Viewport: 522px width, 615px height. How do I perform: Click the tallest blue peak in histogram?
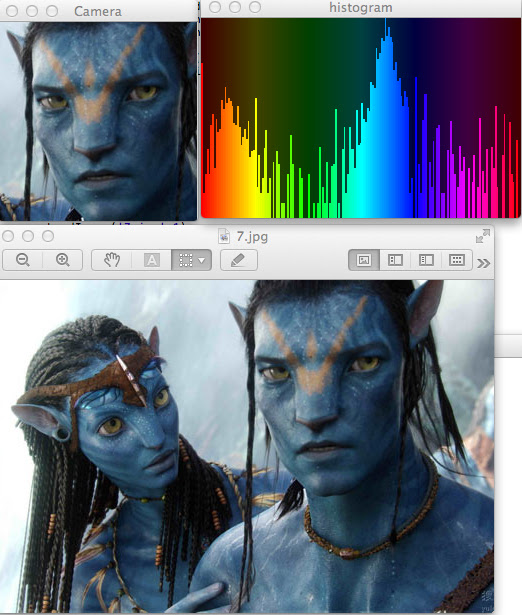tap(387, 118)
